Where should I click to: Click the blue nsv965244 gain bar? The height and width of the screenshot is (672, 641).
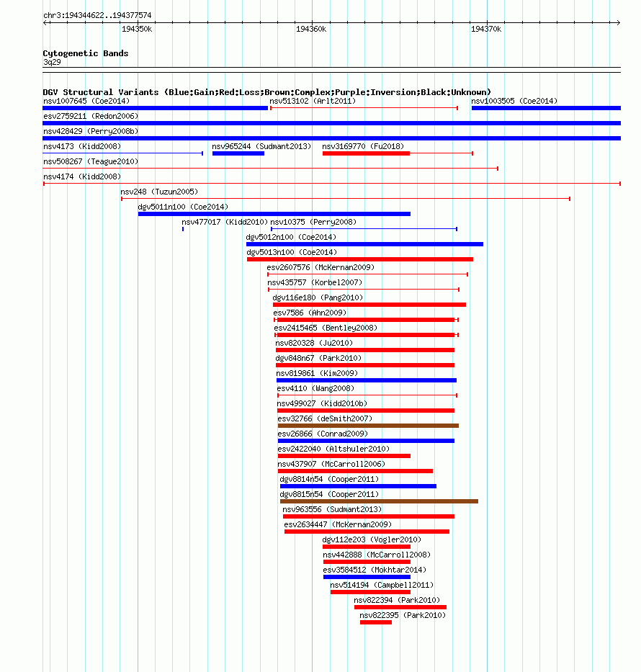pos(238,153)
